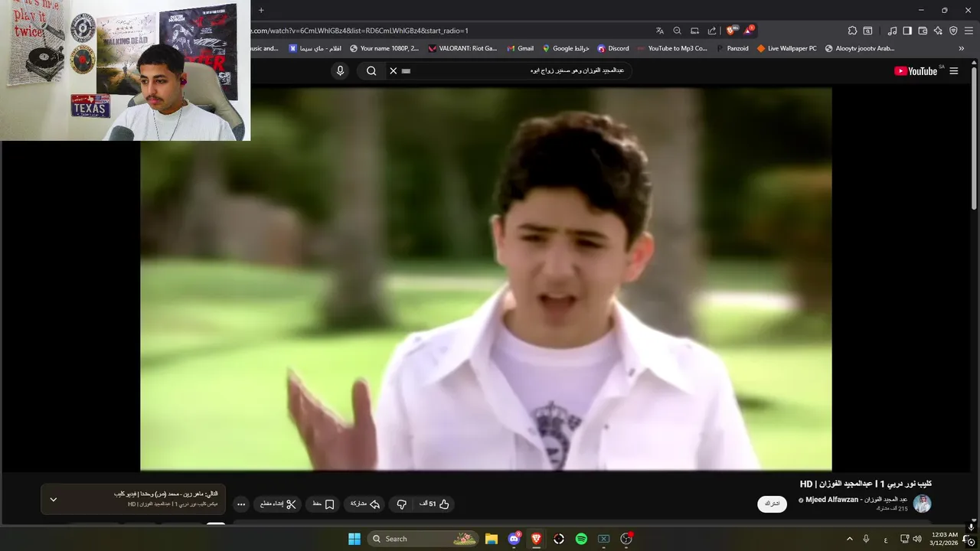
Task: Click the YouTube voice search microphone icon
Action: [x=341, y=70]
